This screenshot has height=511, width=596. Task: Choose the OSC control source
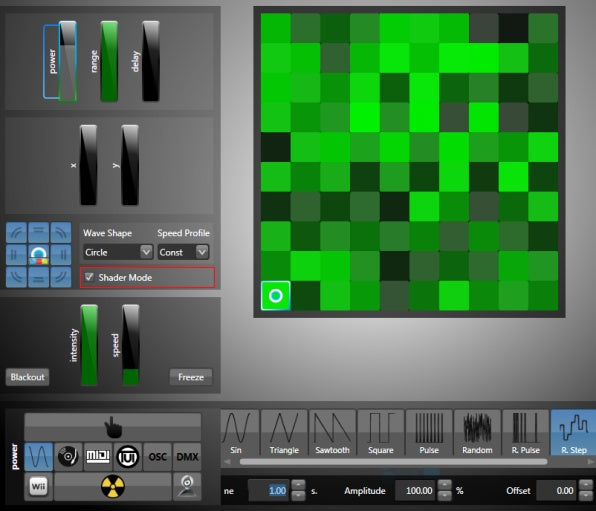tap(157, 457)
